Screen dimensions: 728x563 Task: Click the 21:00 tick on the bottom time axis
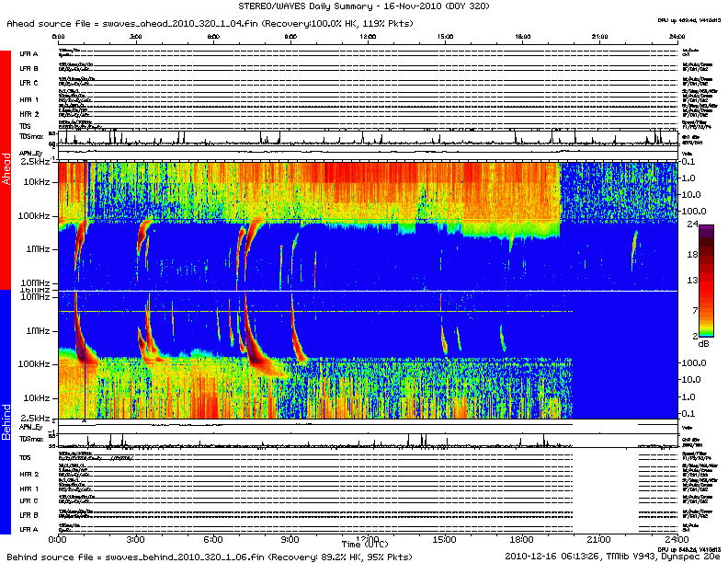[599, 539]
